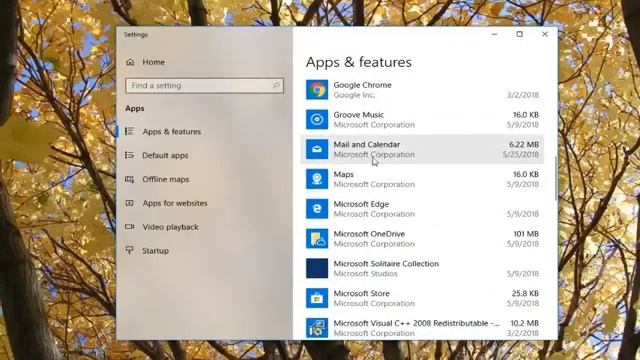Click the Google Chrome app icon

pos(317,90)
